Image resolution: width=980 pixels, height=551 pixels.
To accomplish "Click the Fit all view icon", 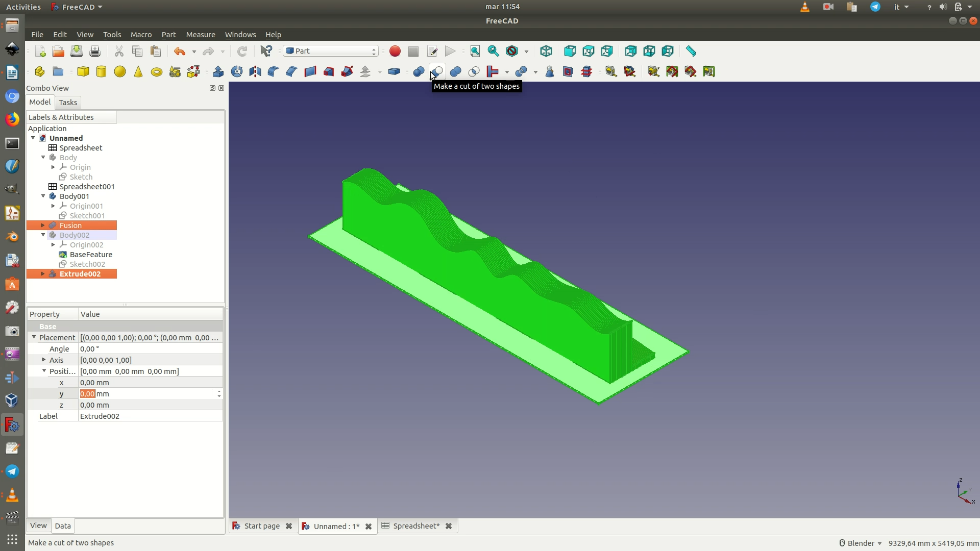I will [x=475, y=52].
